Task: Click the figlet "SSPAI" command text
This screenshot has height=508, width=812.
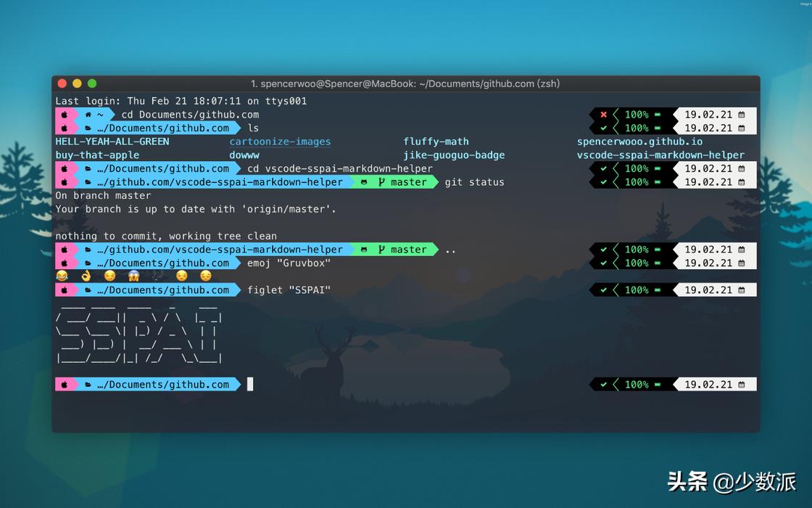Action: pos(289,290)
